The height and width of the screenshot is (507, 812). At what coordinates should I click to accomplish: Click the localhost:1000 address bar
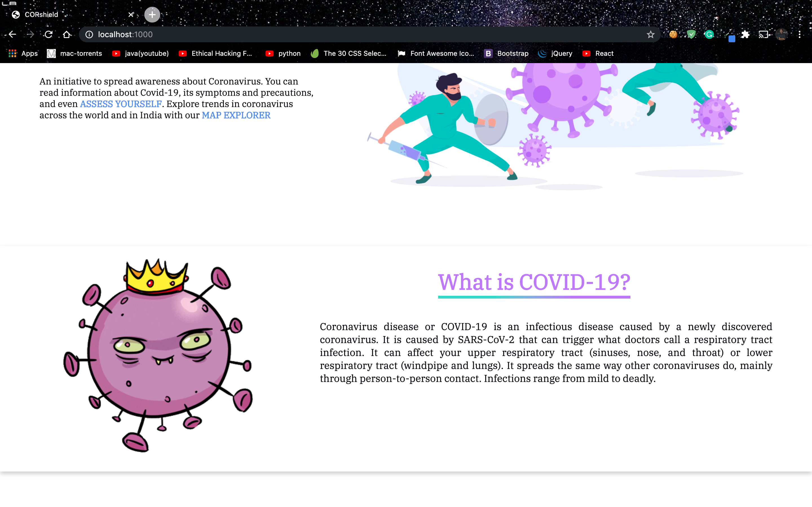[336, 35]
